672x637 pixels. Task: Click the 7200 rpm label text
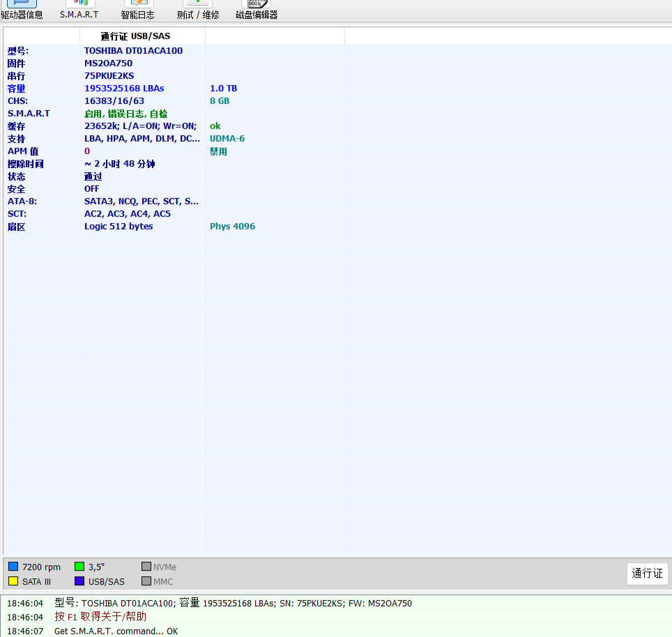42,567
